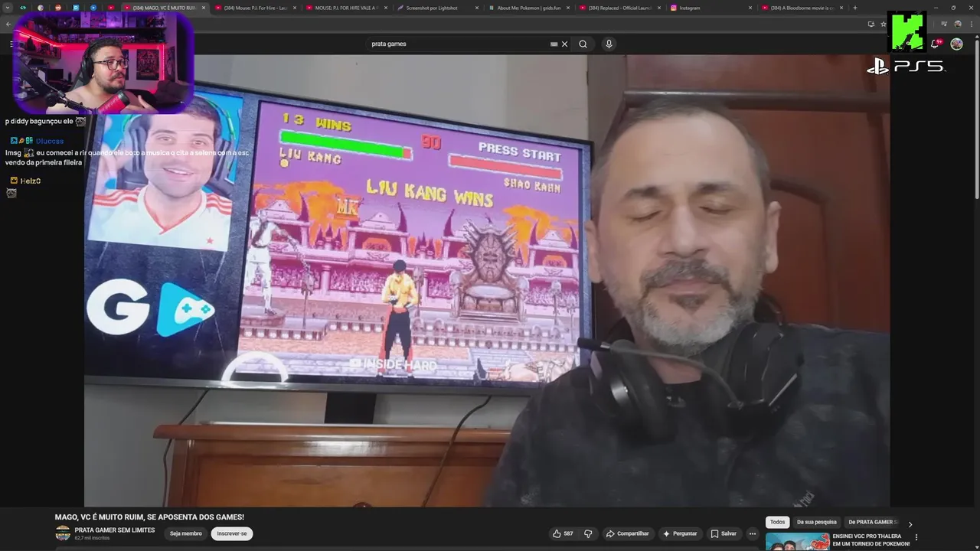
Task: Click the PRATA GAMER channel avatar
Action: [63, 533]
